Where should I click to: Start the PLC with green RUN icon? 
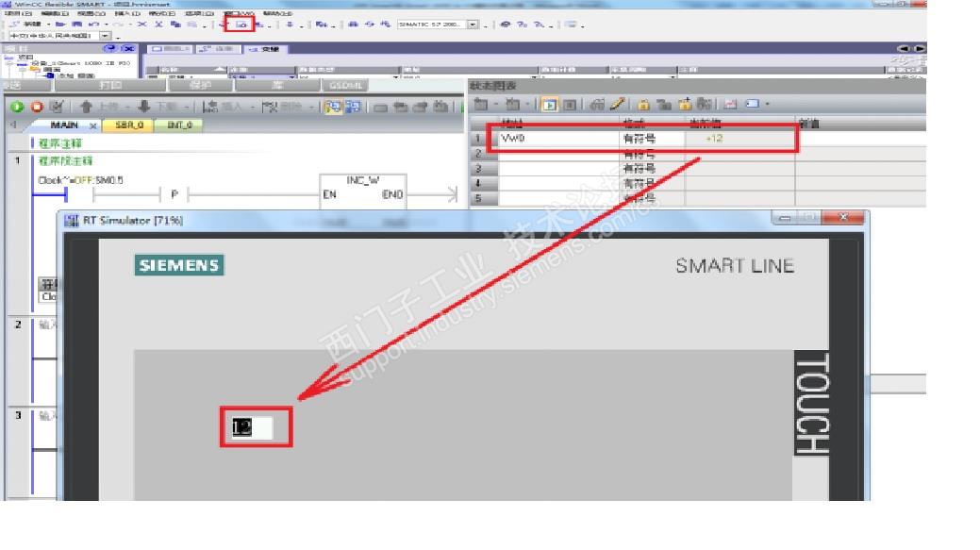[x=17, y=107]
